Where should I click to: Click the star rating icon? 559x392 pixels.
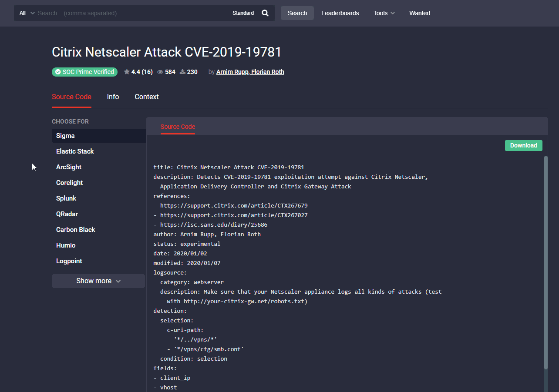point(127,72)
